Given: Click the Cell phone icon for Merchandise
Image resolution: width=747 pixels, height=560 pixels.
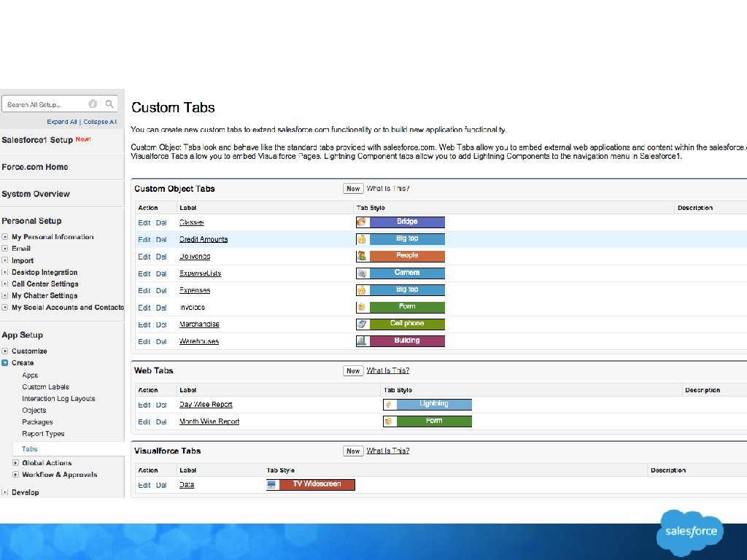Looking at the screenshot, I should tap(362, 324).
